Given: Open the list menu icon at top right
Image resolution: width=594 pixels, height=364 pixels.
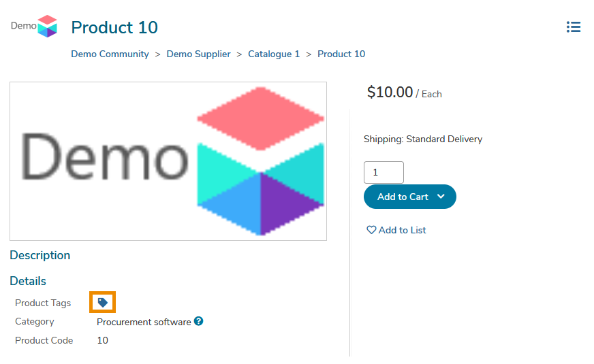Looking at the screenshot, I should point(574,27).
